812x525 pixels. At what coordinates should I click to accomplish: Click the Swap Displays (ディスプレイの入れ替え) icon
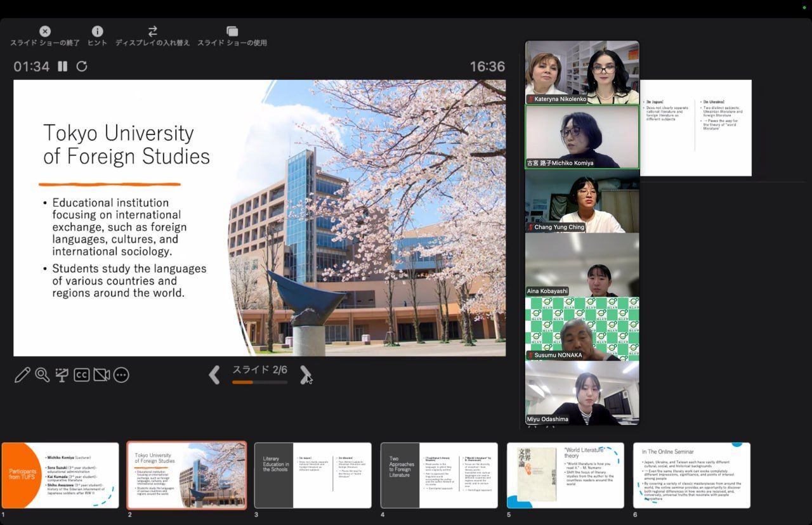click(x=152, y=31)
